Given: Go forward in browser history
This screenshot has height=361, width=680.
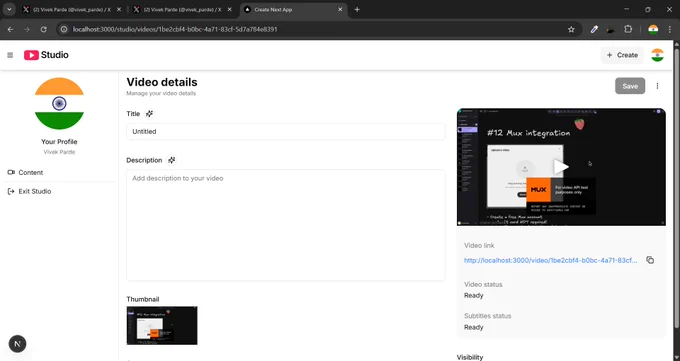Looking at the screenshot, I should point(27,29).
